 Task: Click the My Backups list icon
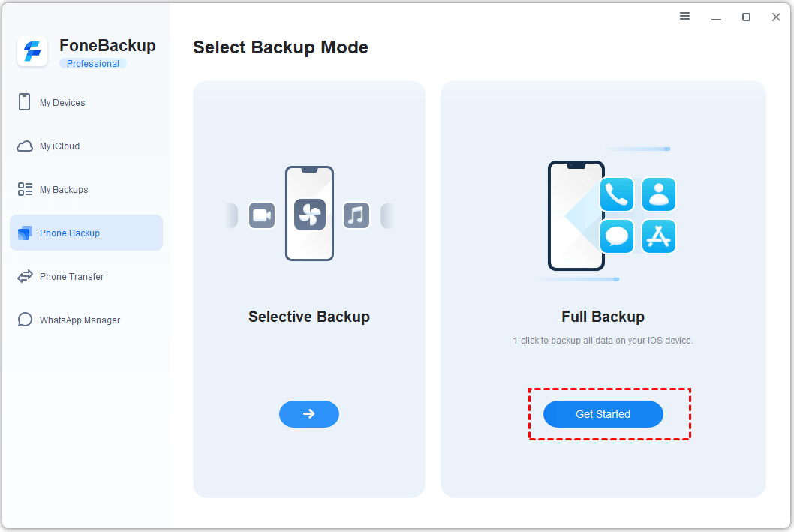pos(25,190)
